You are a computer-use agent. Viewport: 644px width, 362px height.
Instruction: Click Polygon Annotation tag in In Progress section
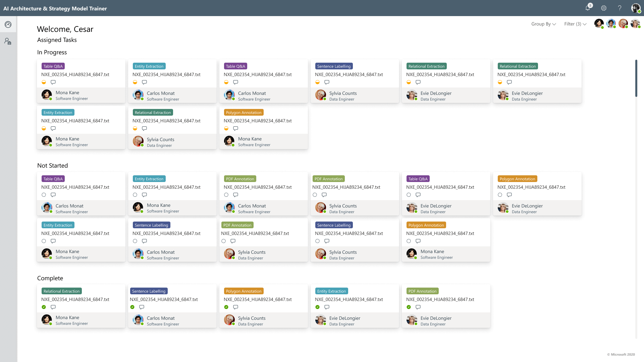pyautogui.click(x=244, y=113)
